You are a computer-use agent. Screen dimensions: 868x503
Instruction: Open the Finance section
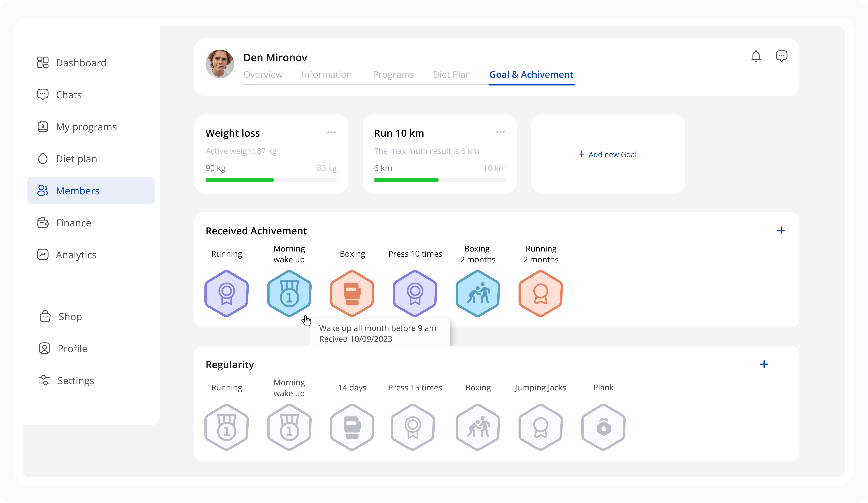[x=73, y=223]
